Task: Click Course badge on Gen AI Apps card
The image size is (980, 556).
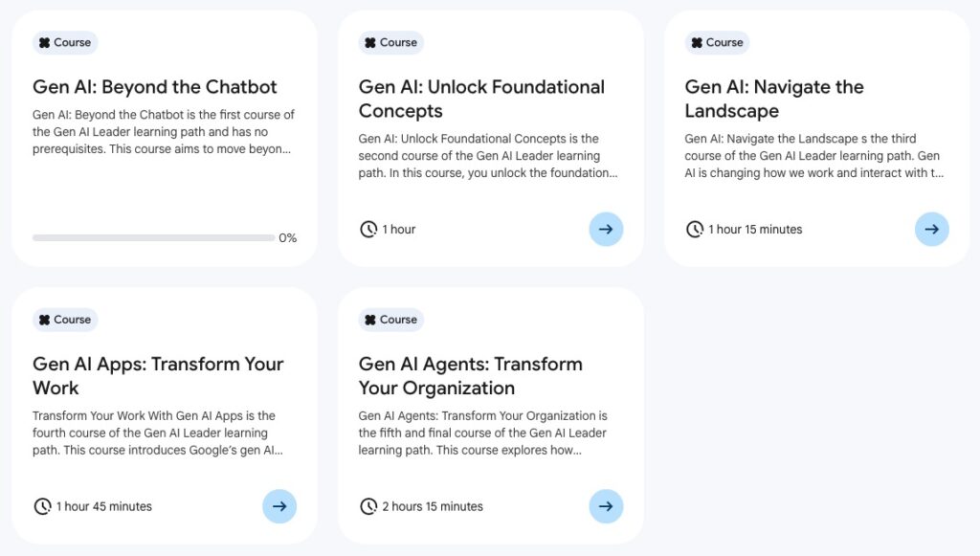Action: click(65, 320)
